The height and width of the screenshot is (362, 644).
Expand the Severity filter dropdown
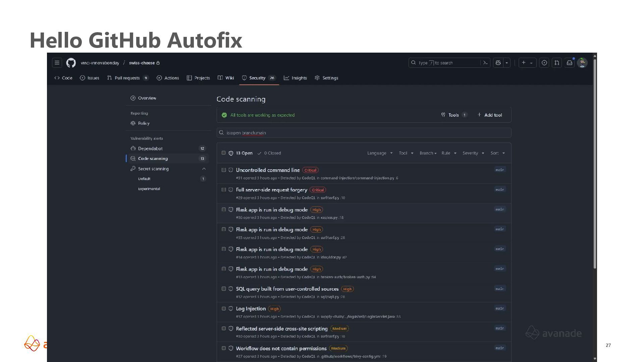473,153
